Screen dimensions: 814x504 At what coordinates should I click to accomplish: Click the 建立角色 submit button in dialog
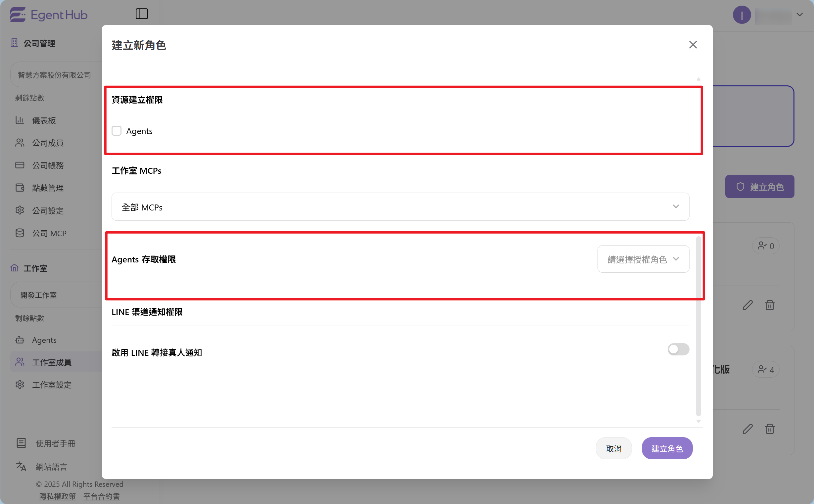coord(667,448)
